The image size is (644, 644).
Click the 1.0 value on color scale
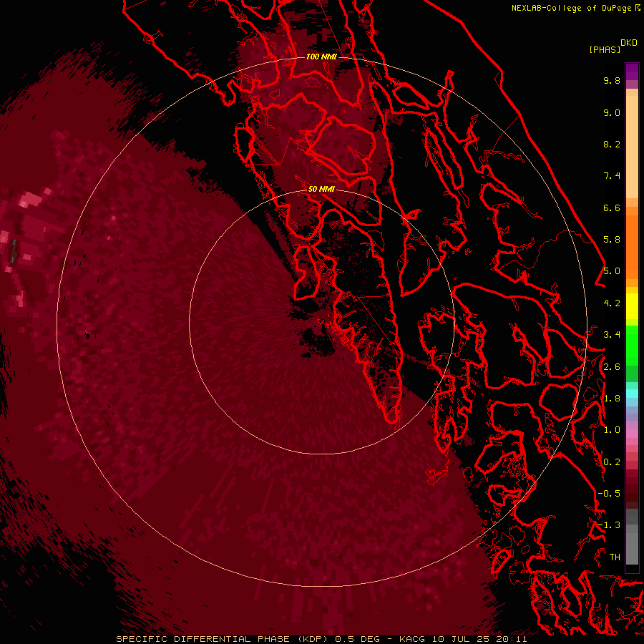point(612,430)
